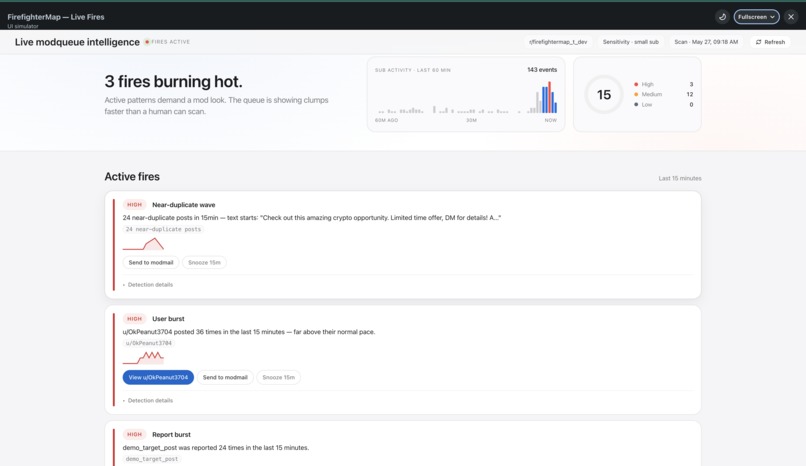Image resolution: width=806 pixels, height=466 pixels.
Task: Click the Report burst title
Action: (171, 435)
